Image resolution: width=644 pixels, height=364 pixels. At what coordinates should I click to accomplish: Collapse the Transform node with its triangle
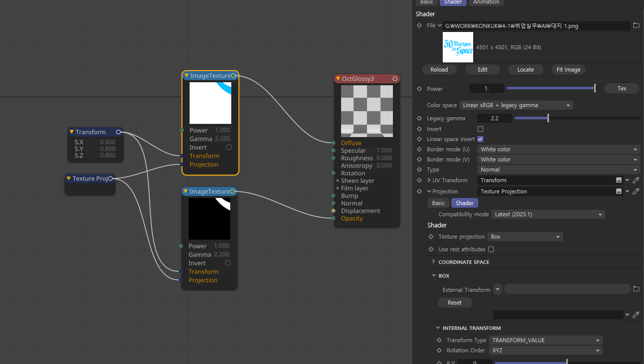pos(72,132)
